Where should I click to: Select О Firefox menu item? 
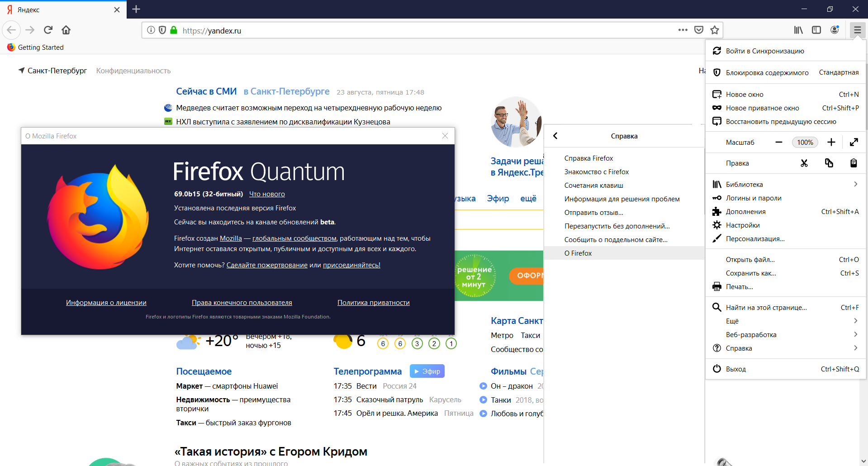(624, 253)
